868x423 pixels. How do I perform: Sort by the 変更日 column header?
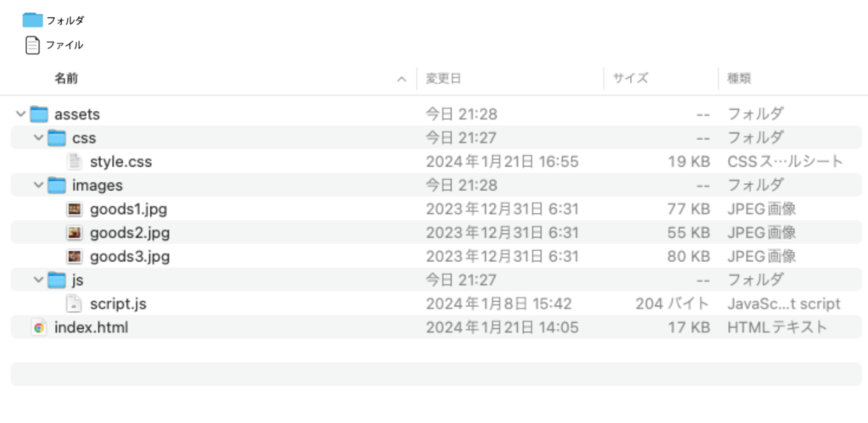tap(443, 78)
